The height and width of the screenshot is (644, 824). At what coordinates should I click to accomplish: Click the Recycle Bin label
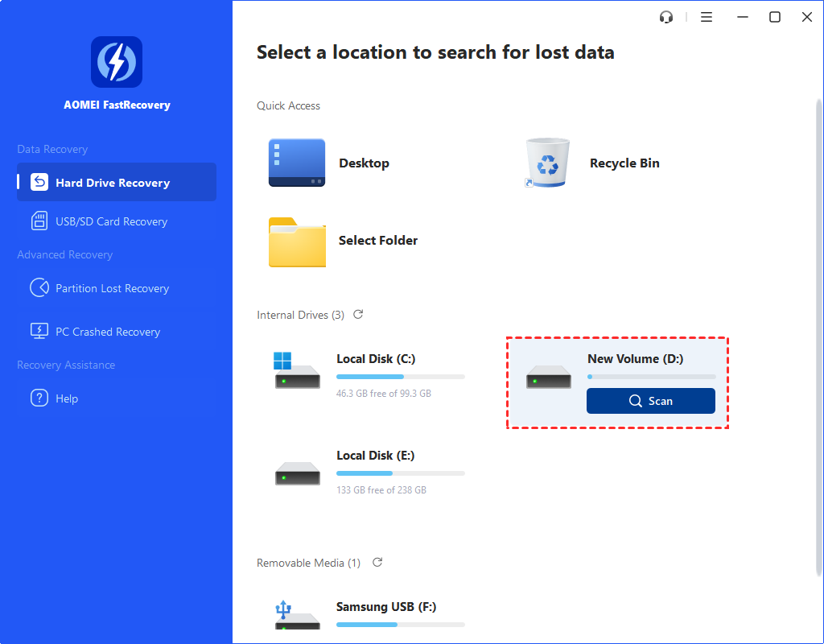pos(624,163)
